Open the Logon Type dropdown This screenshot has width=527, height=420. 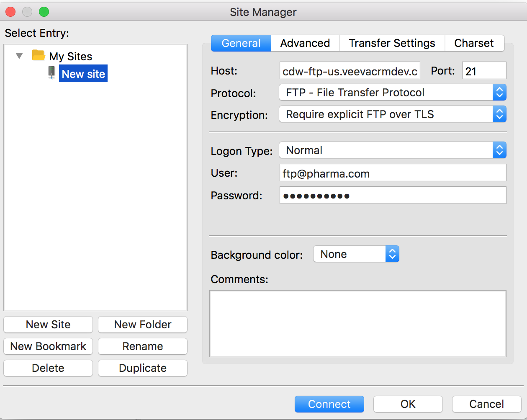(392, 150)
